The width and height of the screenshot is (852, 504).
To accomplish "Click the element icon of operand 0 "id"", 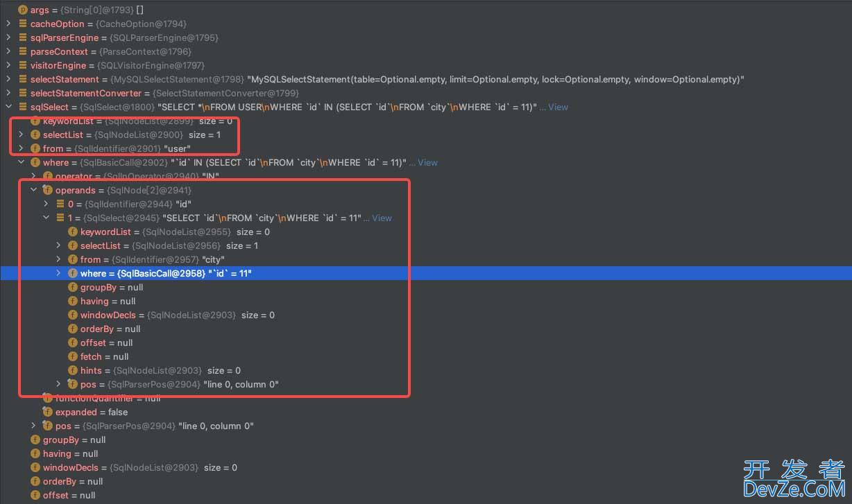I will click(60, 205).
